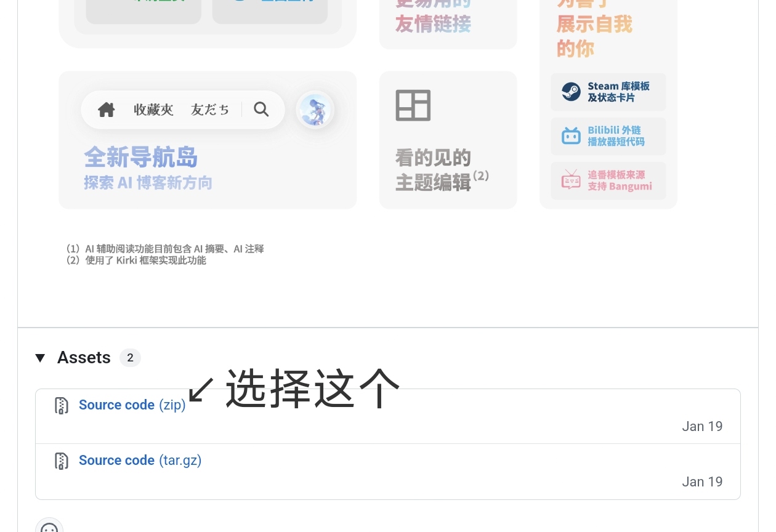Download Source code (tar.gz)

pyautogui.click(x=140, y=460)
